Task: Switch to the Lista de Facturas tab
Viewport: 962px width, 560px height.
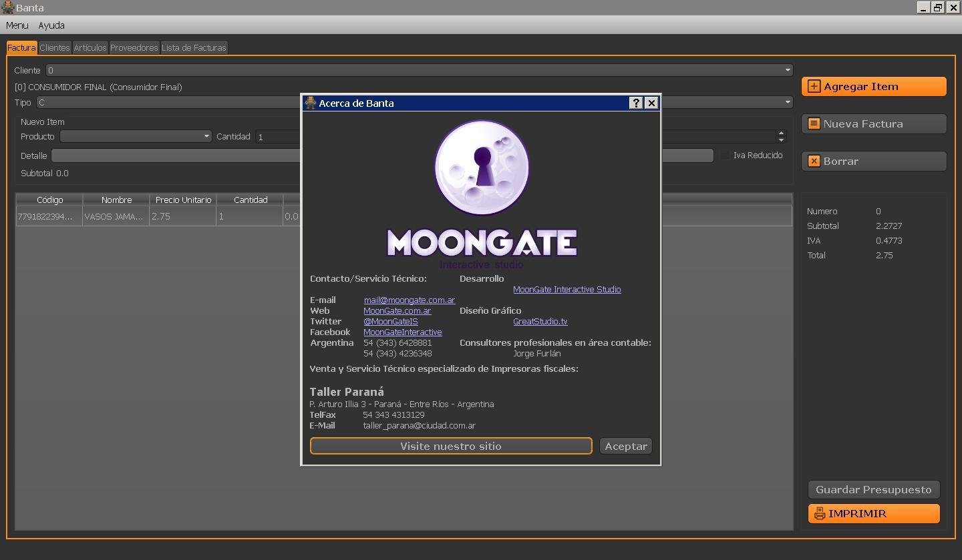Action: tap(194, 47)
